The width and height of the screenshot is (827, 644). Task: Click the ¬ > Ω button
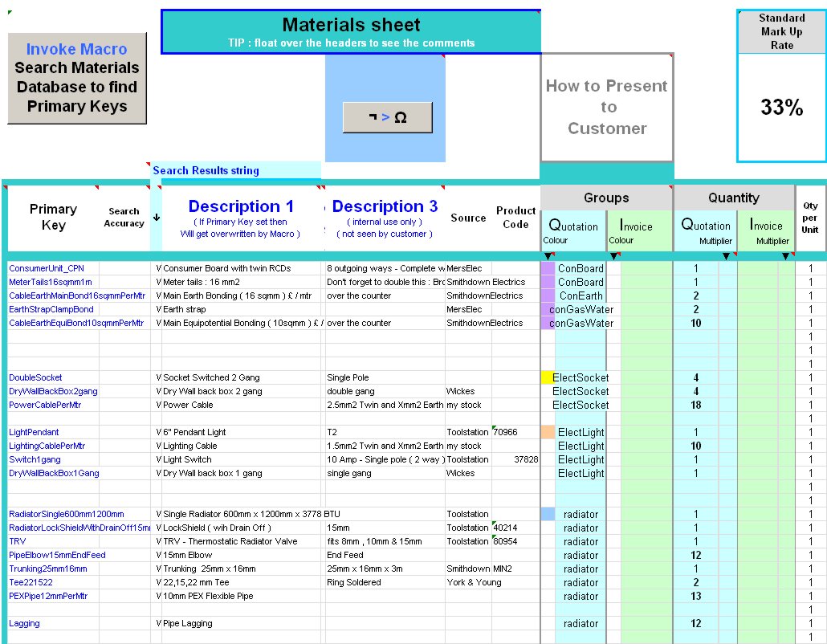point(387,117)
